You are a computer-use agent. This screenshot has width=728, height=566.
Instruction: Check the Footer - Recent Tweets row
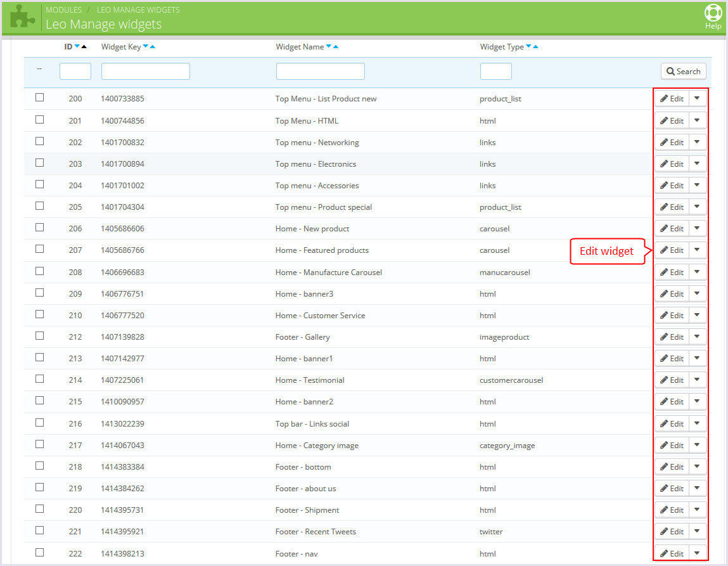(40, 531)
